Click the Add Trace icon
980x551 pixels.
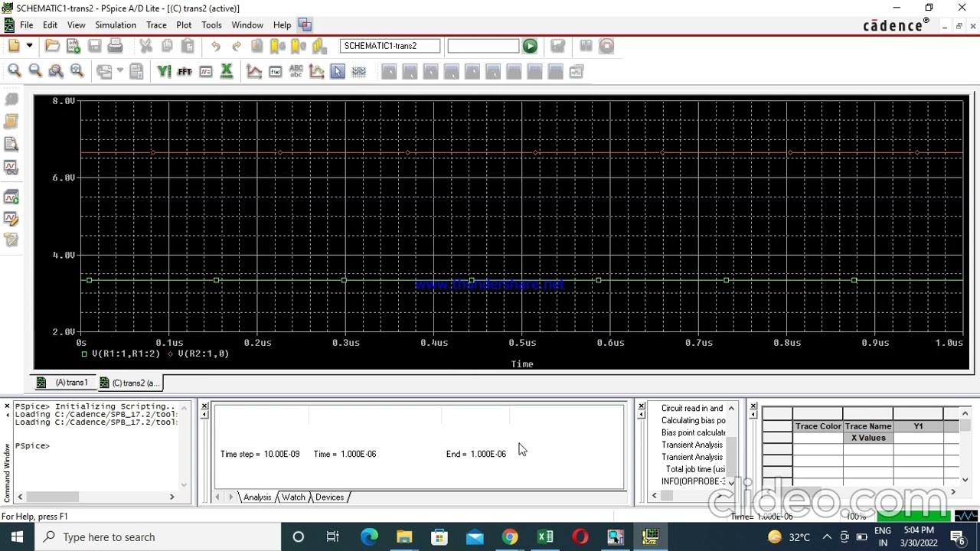(254, 71)
